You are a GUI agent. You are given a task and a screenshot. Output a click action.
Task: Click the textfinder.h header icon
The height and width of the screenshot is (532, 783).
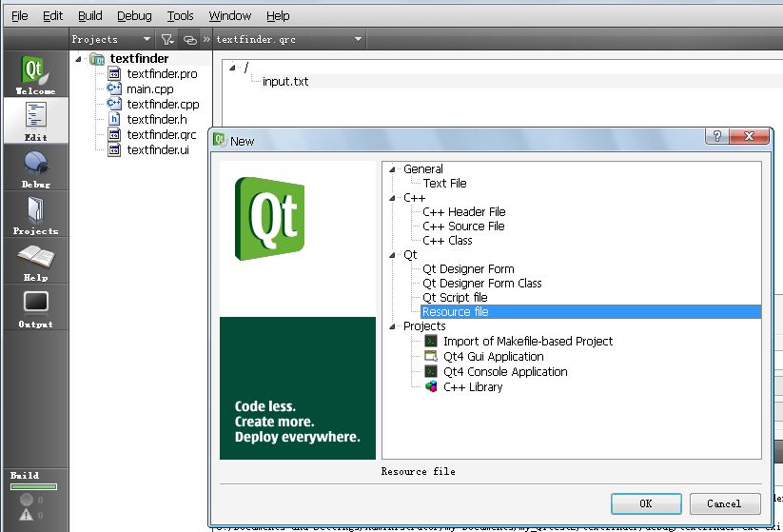pyautogui.click(x=114, y=119)
